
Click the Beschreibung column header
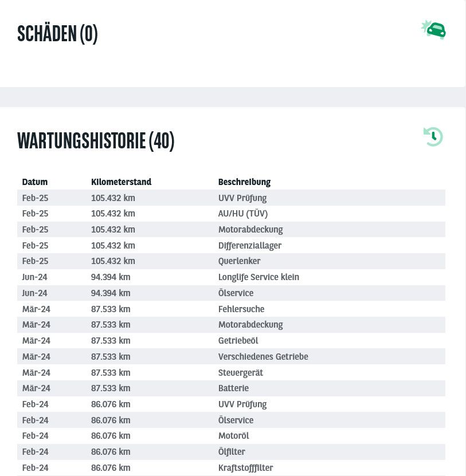tap(244, 182)
